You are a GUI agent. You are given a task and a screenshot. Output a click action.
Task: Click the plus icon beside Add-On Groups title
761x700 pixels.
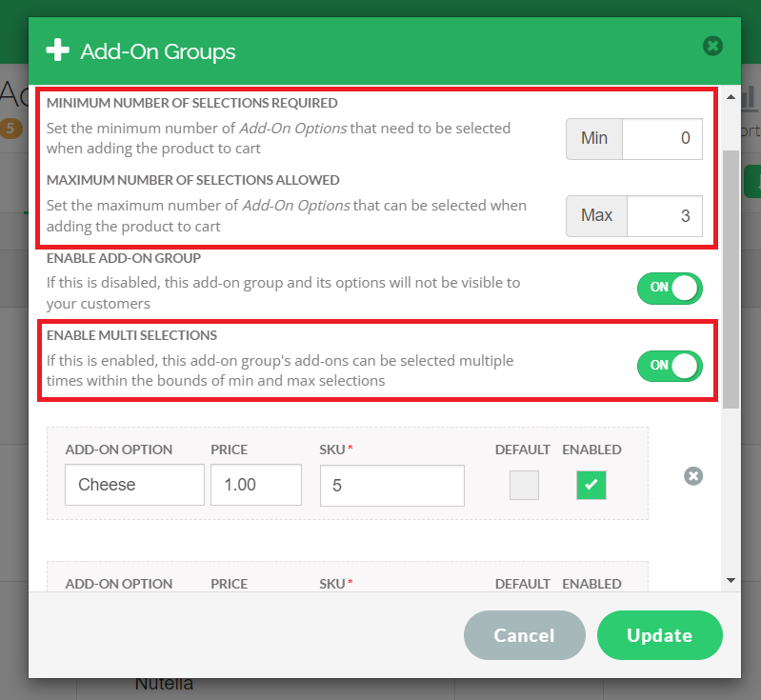coord(57,50)
